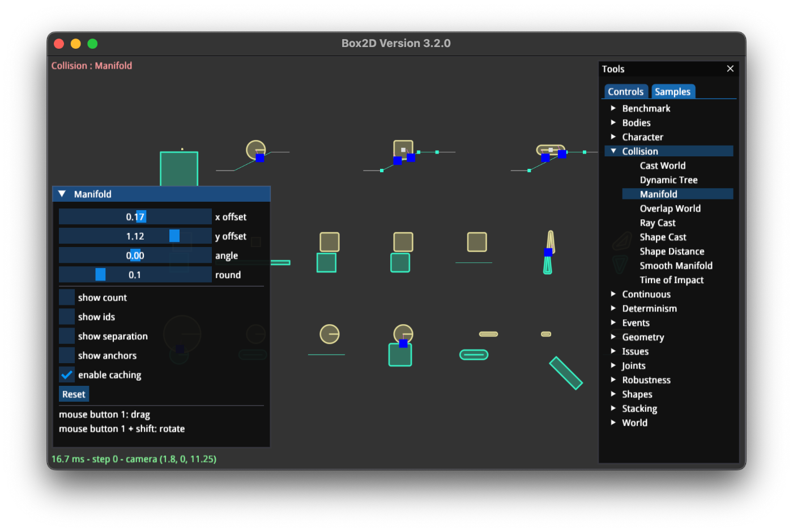Image resolution: width=793 pixels, height=532 pixels.
Task: Expand the Continuous category arrow
Action: coord(613,294)
